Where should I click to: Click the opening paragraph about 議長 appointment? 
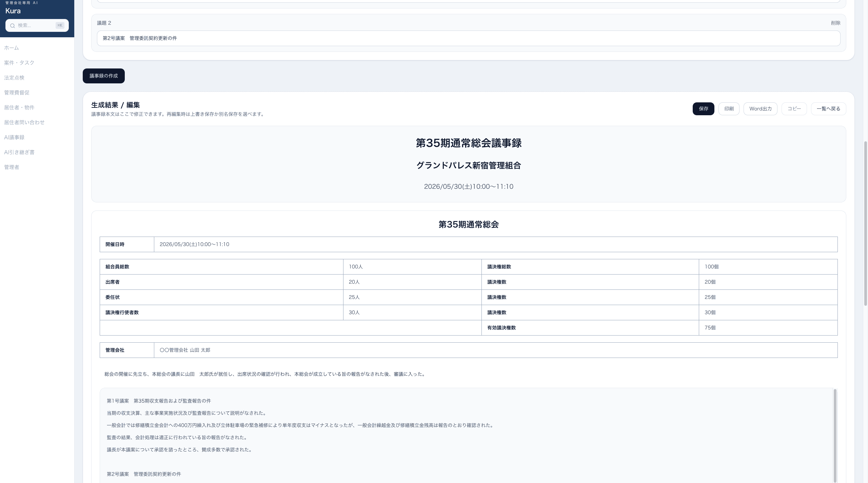point(265,374)
